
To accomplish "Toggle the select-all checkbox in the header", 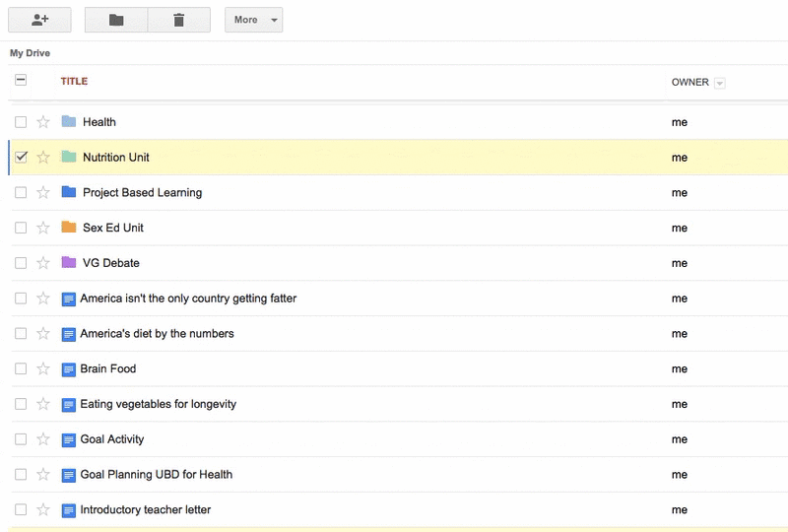I will coord(21,80).
